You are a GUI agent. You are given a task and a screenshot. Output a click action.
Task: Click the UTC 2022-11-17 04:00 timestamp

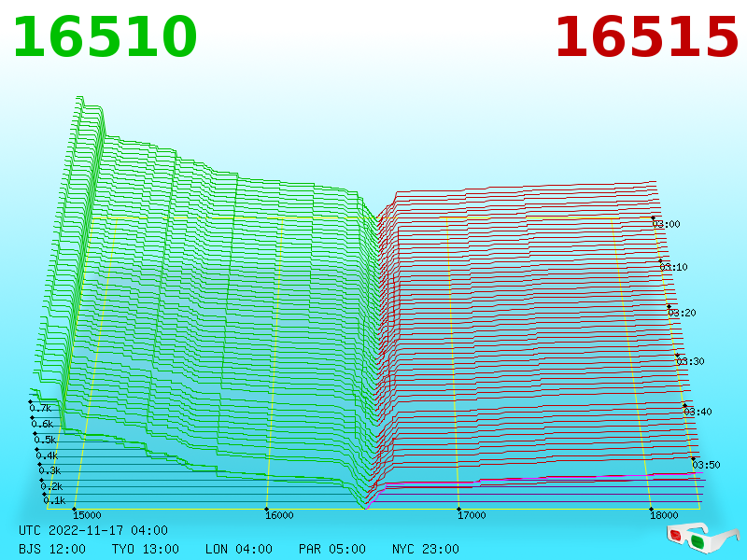93,530
